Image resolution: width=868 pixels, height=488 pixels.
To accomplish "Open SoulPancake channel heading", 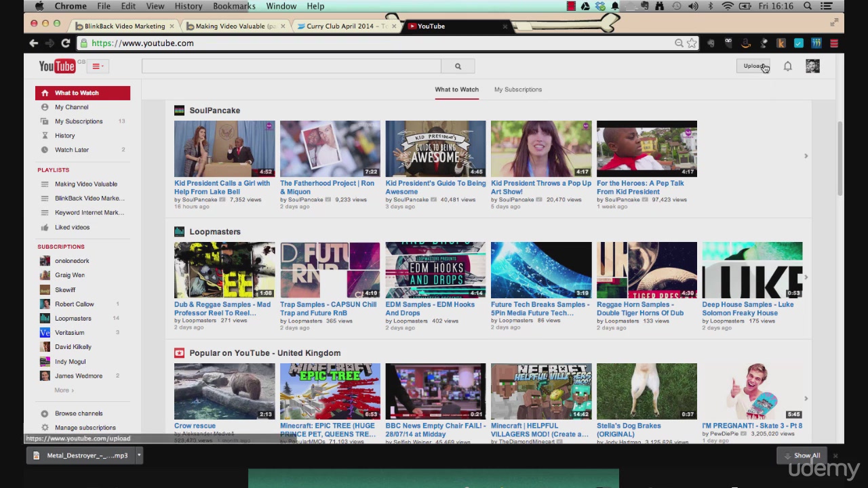I will 214,110.
